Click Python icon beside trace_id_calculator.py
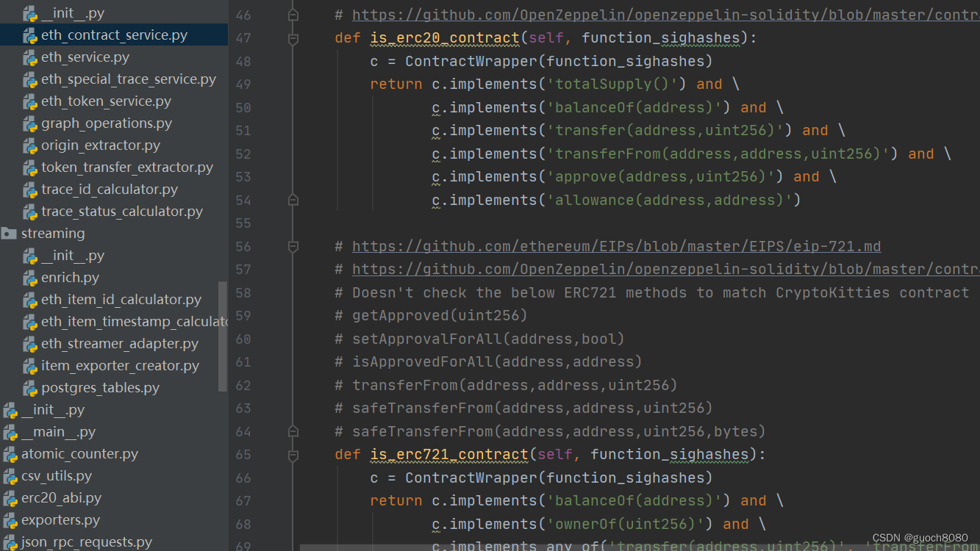 (x=30, y=190)
